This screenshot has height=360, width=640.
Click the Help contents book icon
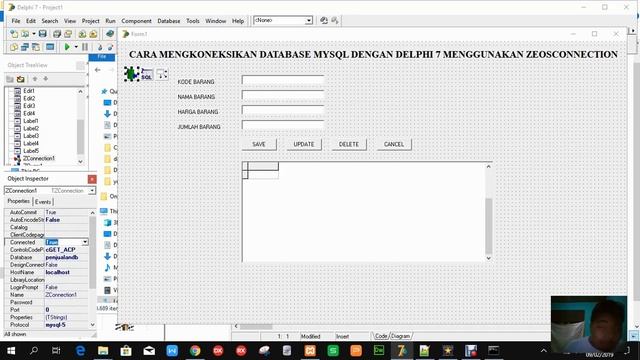point(109,34)
